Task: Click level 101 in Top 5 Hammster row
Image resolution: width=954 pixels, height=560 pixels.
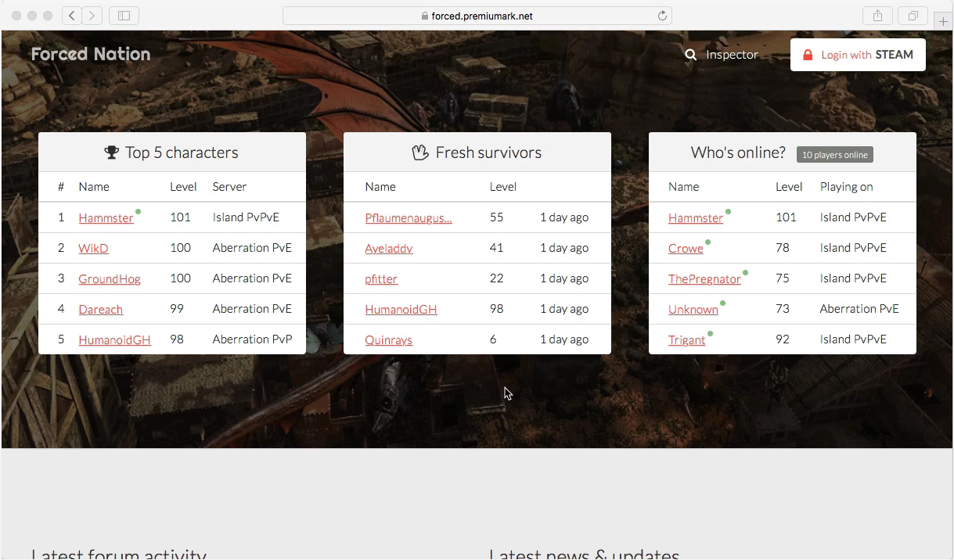Action: tap(180, 217)
